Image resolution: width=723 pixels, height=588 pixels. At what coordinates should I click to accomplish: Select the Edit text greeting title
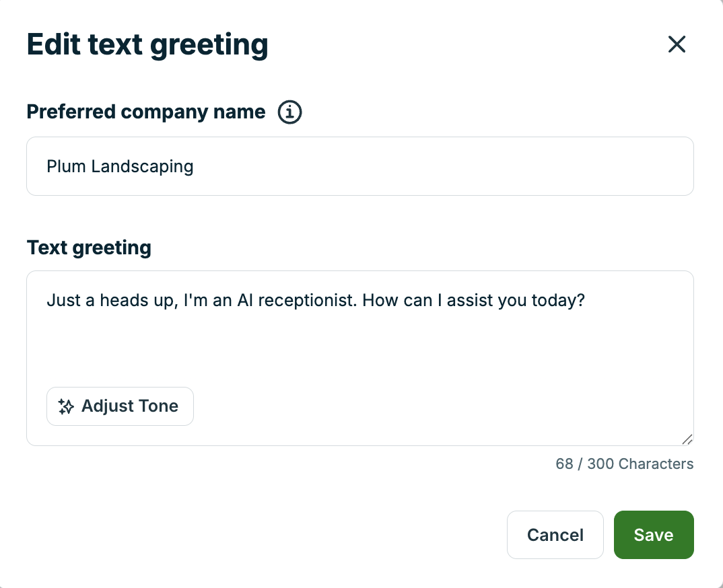[147, 44]
